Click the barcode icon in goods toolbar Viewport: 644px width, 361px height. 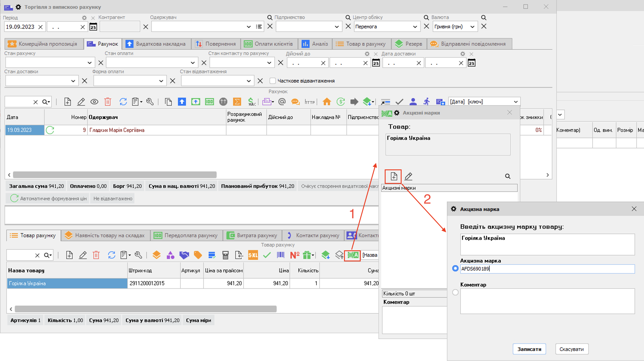click(280, 255)
